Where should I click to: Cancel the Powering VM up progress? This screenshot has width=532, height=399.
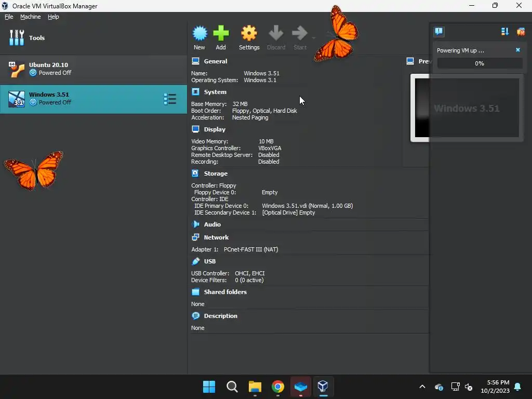point(518,50)
